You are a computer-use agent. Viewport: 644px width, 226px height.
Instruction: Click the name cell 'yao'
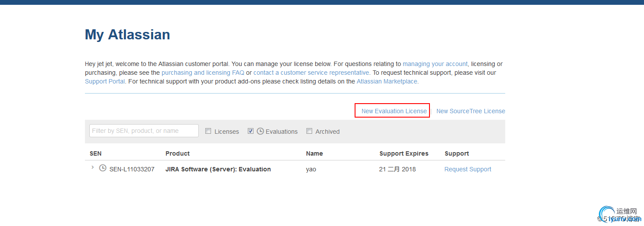coord(311,169)
